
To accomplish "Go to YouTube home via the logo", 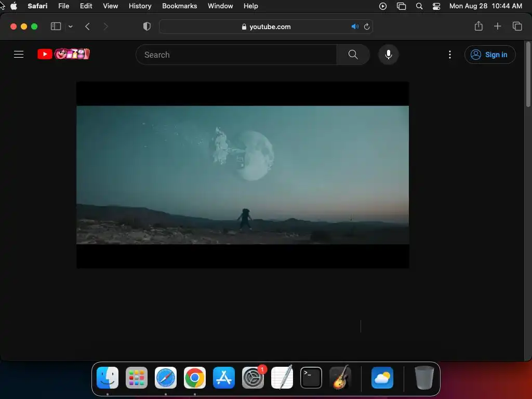I will pyautogui.click(x=63, y=54).
